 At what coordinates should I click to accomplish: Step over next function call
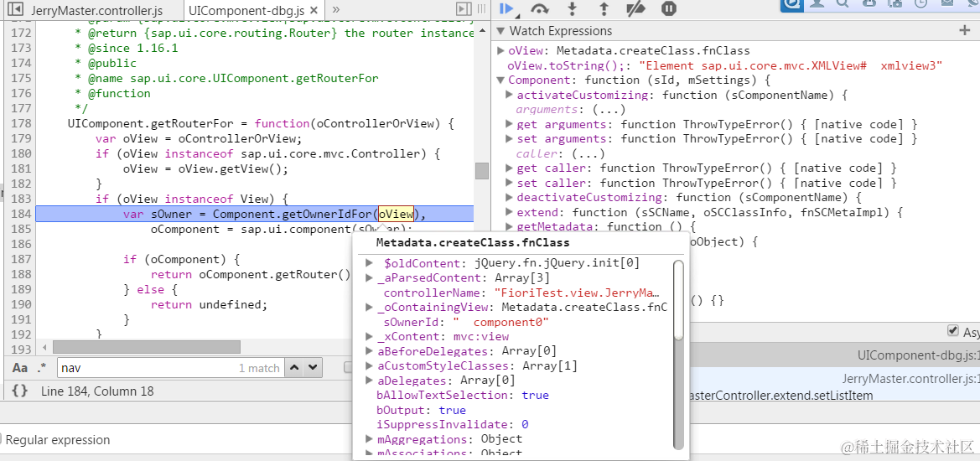[x=539, y=8]
